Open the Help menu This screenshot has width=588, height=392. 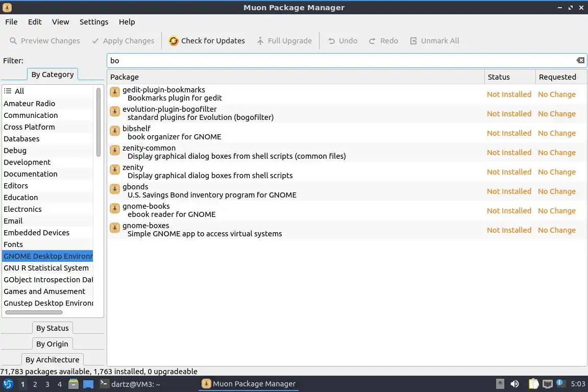pos(127,22)
